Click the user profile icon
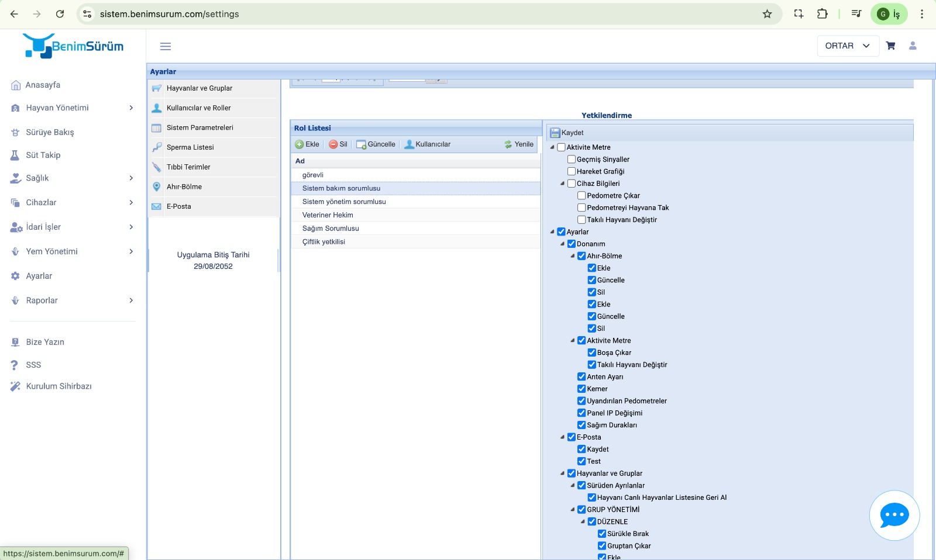936x560 pixels. [913, 46]
